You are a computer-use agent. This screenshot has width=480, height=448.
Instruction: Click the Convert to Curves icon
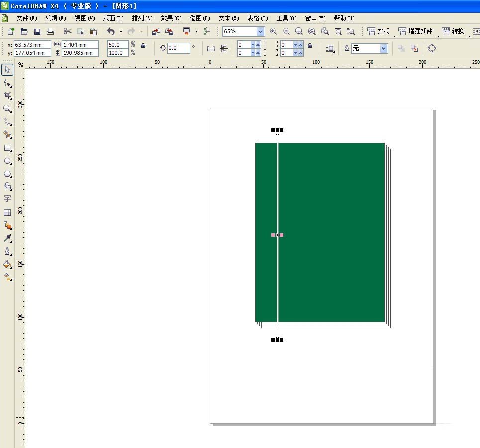pyautogui.click(x=432, y=48)
